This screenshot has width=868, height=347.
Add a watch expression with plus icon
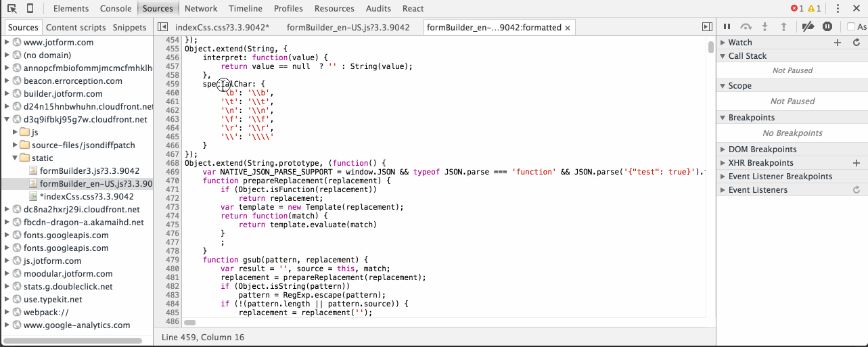click(838, 43)
